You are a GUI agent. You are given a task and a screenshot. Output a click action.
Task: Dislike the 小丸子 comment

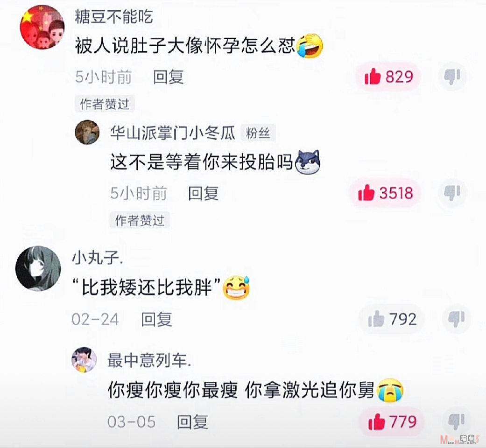point(457,319)
